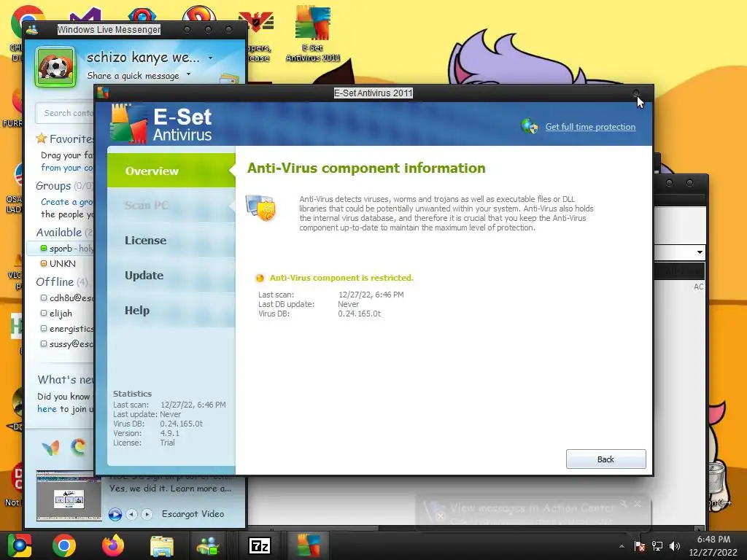The width and height of the screenshot is (747, 560).
Task: Click View messages in Action Center notification
Action: coord(532,508)
